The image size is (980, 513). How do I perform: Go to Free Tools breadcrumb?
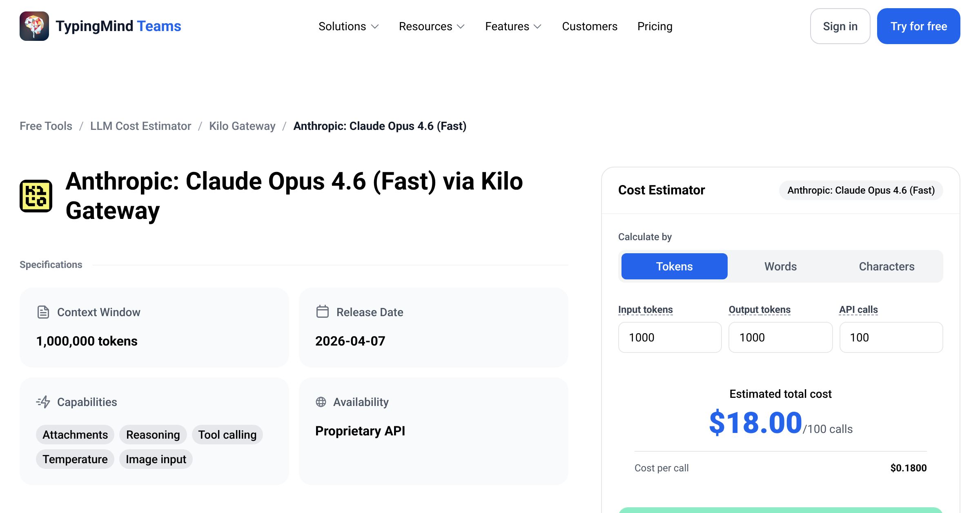(46, 126)
